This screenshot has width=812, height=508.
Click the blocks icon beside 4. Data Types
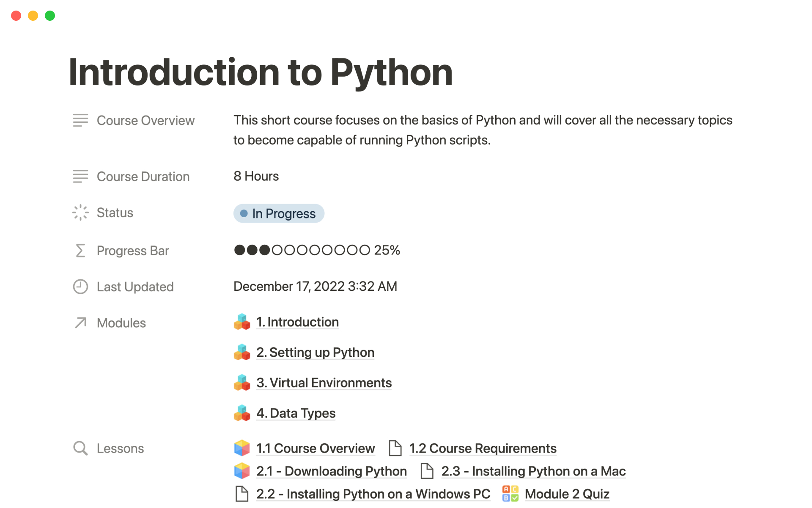pos(242,413)
